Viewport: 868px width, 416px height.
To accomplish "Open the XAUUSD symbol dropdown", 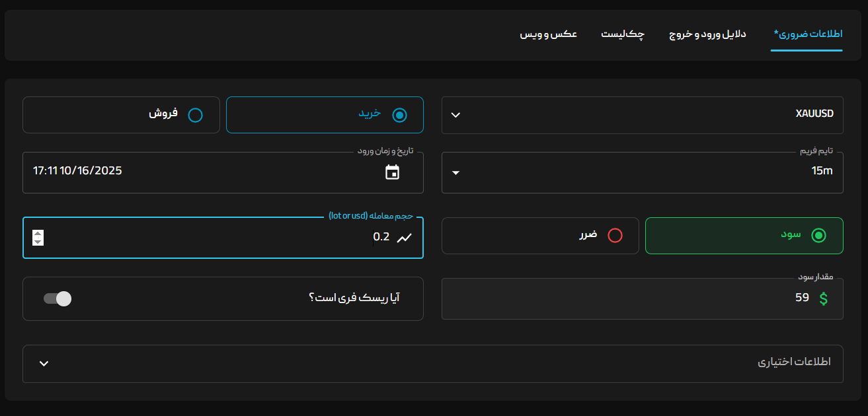I will pos(455,114).
